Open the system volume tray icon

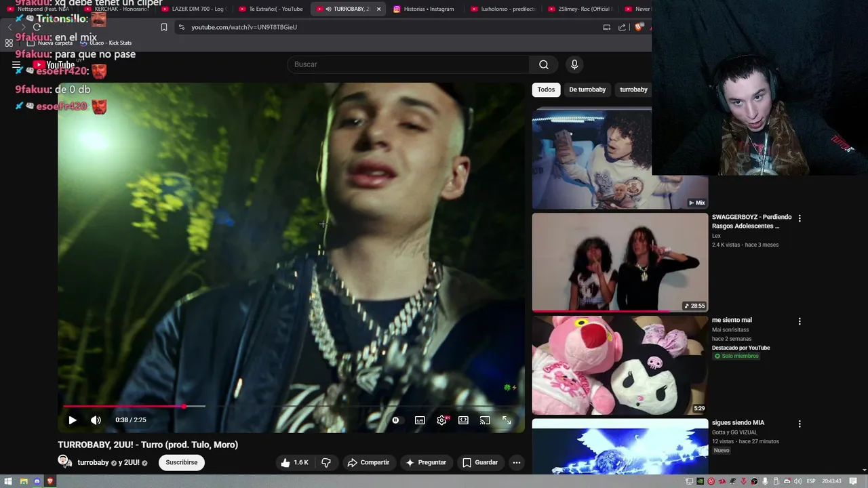[797, 481]
